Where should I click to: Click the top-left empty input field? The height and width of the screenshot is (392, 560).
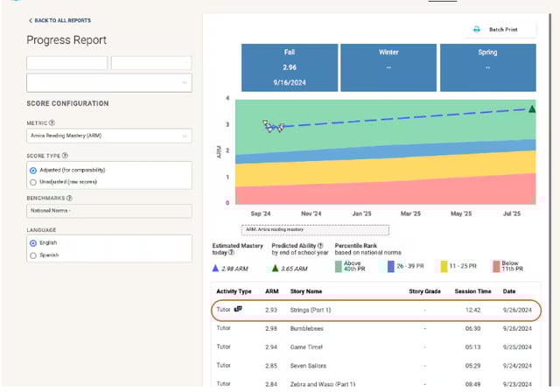(x=66, y=63)
